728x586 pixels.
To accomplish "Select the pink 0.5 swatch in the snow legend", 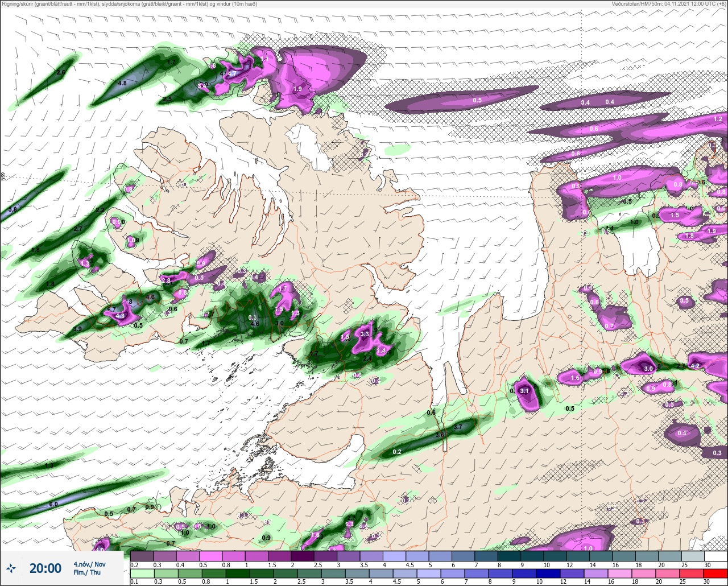I will [211, 556].
